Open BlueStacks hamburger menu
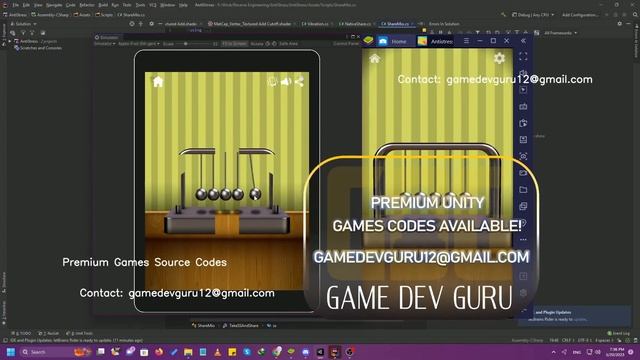 [x=466, y=41]
